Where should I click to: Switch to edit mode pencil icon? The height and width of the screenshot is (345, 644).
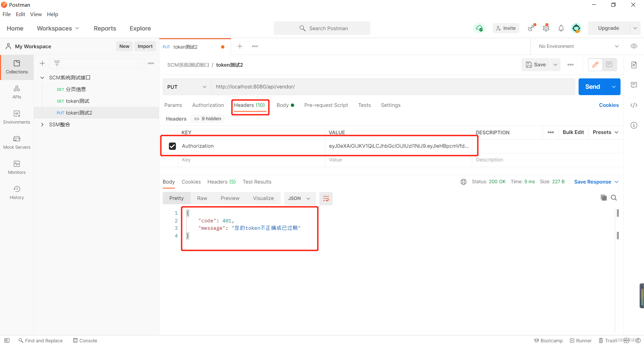click(x=595, y=65)
